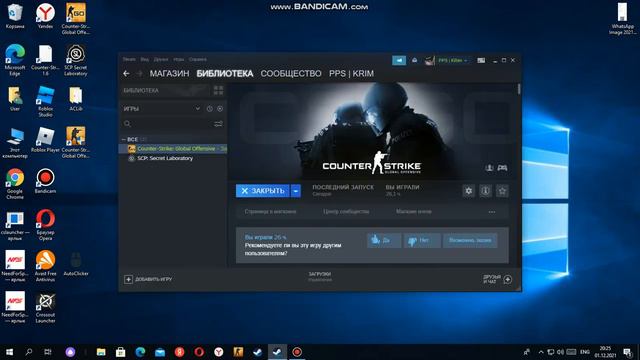Click the blue announcements button in Steam header

click(399, 60)
